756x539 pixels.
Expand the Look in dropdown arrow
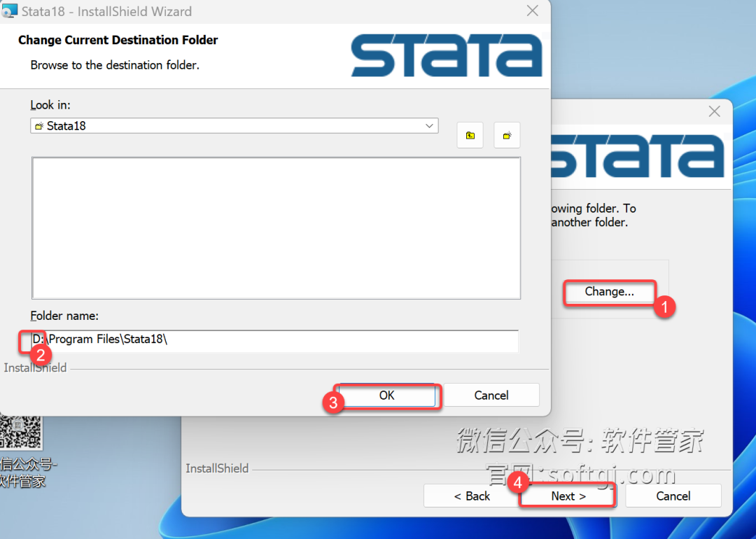(x=429, y=126)
